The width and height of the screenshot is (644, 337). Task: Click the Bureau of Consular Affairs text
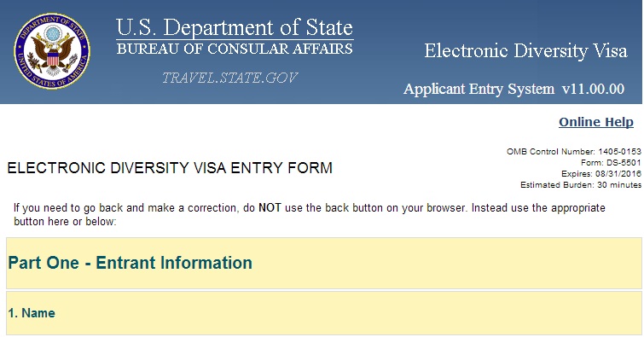tap(235, 49)
